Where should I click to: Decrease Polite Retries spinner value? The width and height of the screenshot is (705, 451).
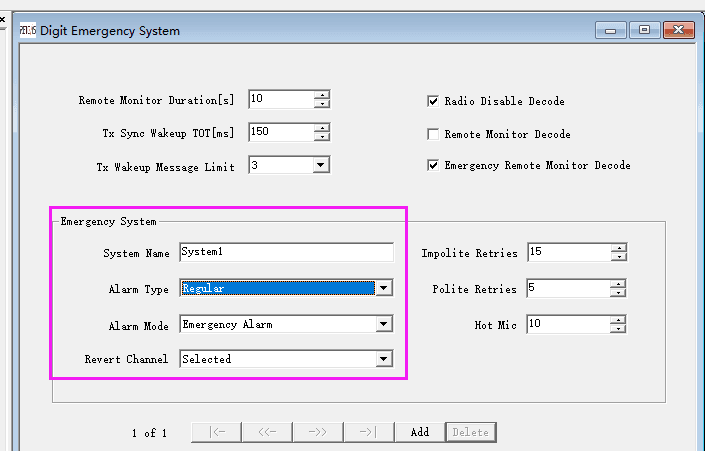pos(619,294)
